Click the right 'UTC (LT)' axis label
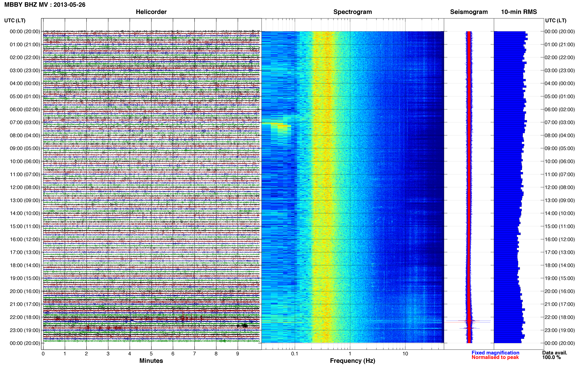The width and height of the screenshot is (588, 368). [x=556, y=20]
